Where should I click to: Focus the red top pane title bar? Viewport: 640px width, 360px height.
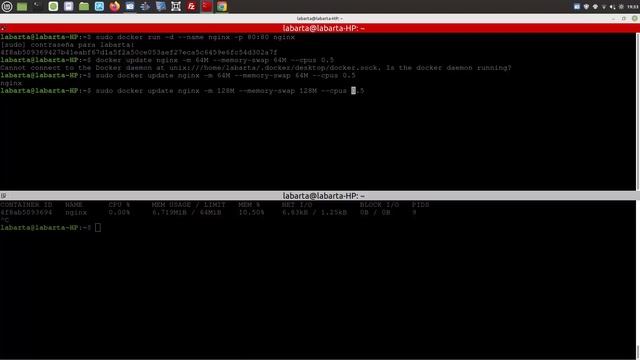click(320, 28)
